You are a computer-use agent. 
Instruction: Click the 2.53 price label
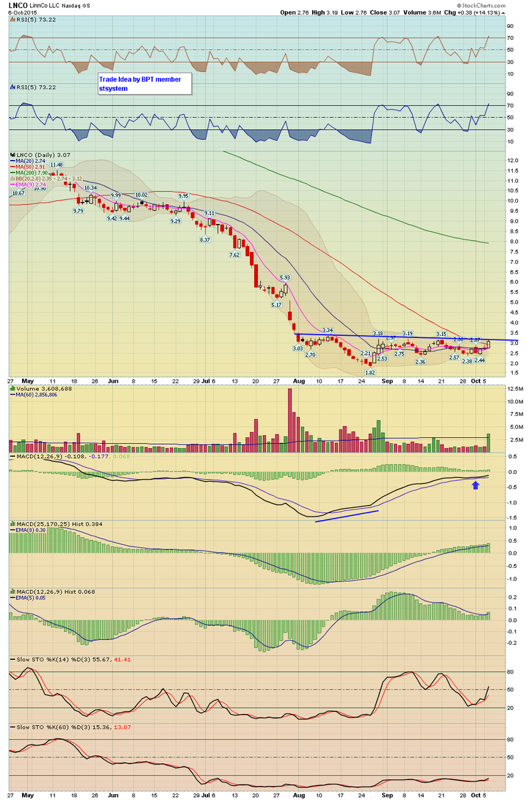coord(382,359)
